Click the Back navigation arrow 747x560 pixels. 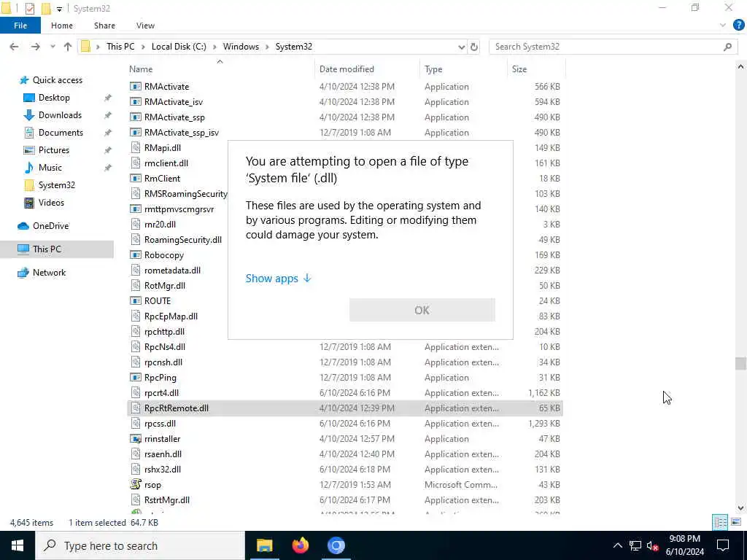coord(15,47)
